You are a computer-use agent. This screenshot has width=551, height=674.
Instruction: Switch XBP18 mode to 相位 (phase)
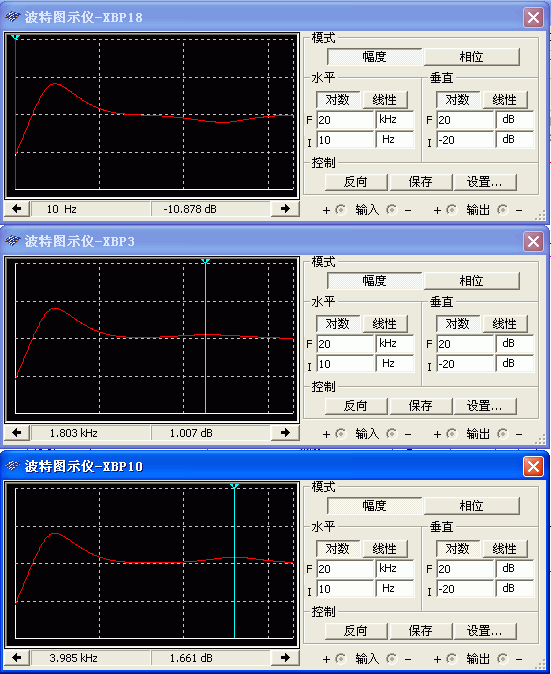(471, 57)
